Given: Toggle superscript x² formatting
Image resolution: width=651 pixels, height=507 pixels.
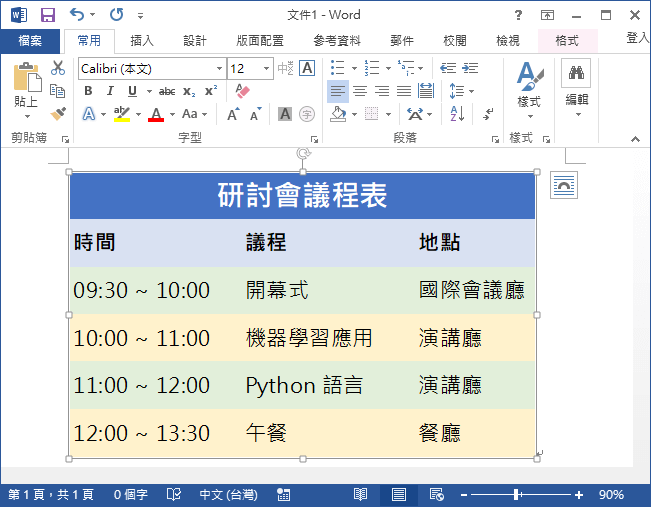Looking at the screenshot, I should 211,91.
